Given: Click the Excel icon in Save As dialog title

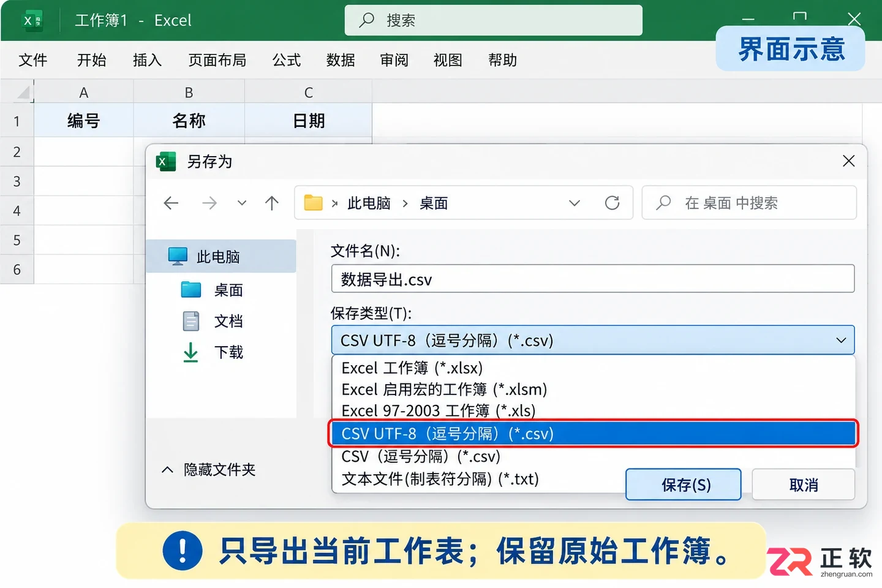Looking at the screenshot, I should coord(166,161).
